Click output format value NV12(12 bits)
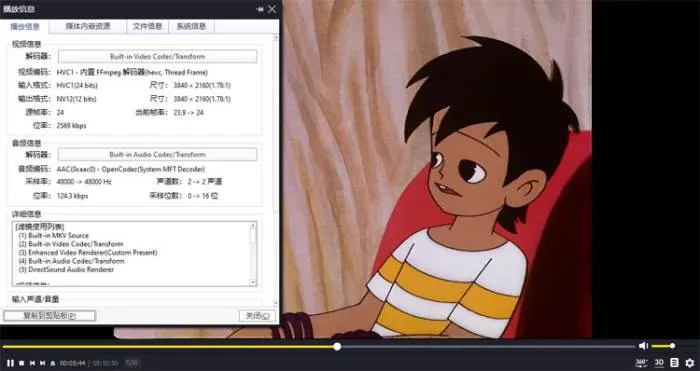Screen dimensions: 700x371 point(76,99)
